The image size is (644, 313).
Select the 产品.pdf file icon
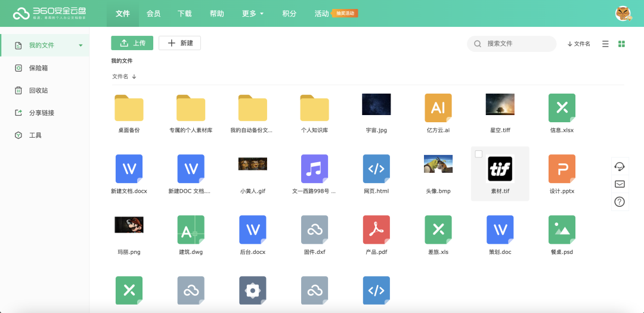376,230
